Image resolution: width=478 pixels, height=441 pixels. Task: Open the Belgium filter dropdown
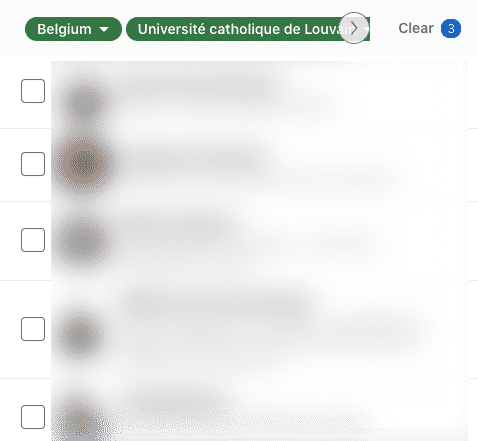73,29
